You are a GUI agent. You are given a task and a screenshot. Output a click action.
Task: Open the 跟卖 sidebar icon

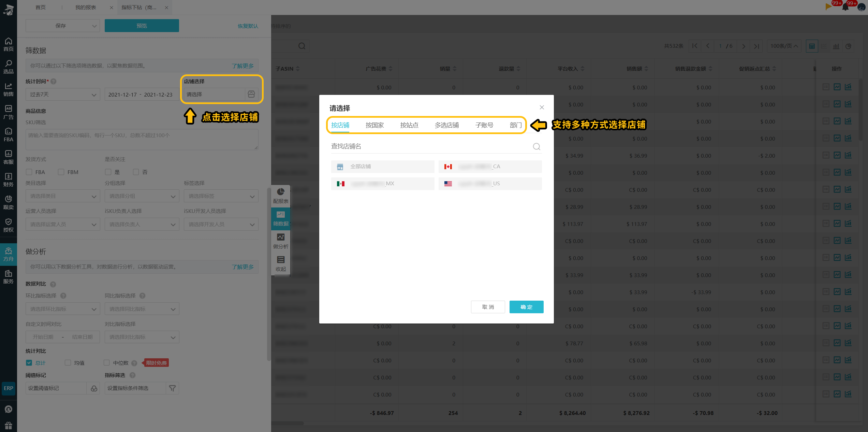tap(8, 203)
